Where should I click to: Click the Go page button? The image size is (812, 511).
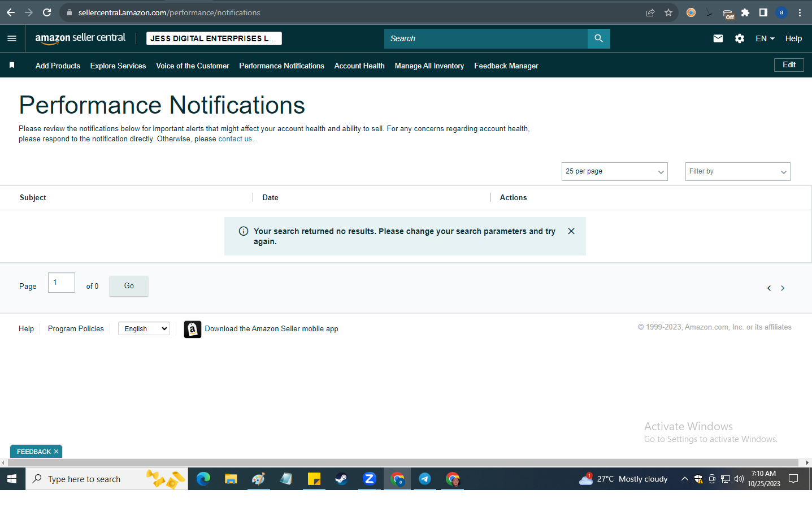[x=129, y=286]
